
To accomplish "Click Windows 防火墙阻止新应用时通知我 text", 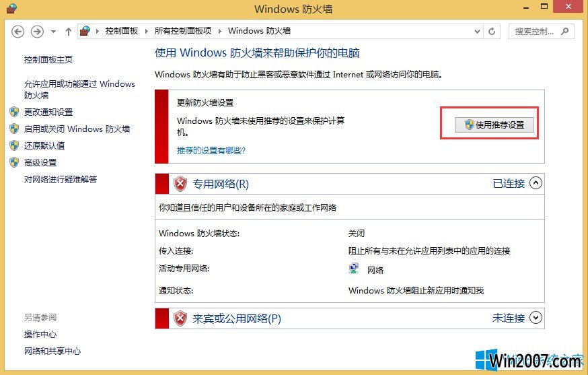I will 416,291.
